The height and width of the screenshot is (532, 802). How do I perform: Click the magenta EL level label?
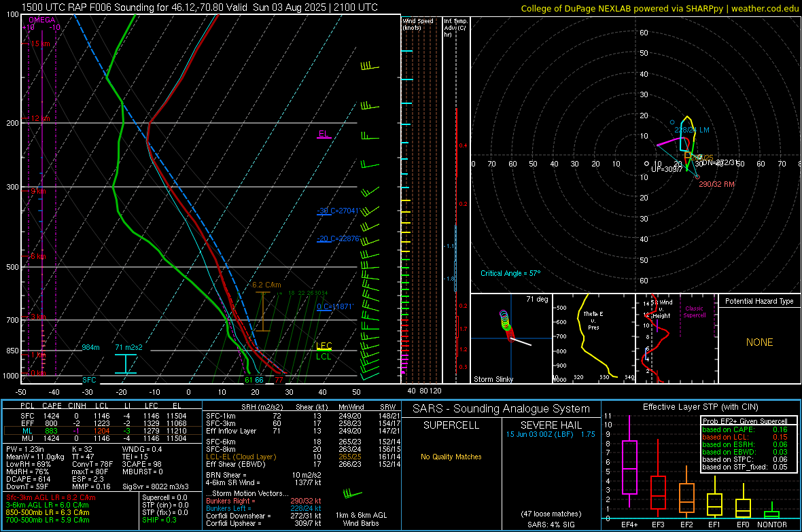pyautogui.click(x=324, y=134)
